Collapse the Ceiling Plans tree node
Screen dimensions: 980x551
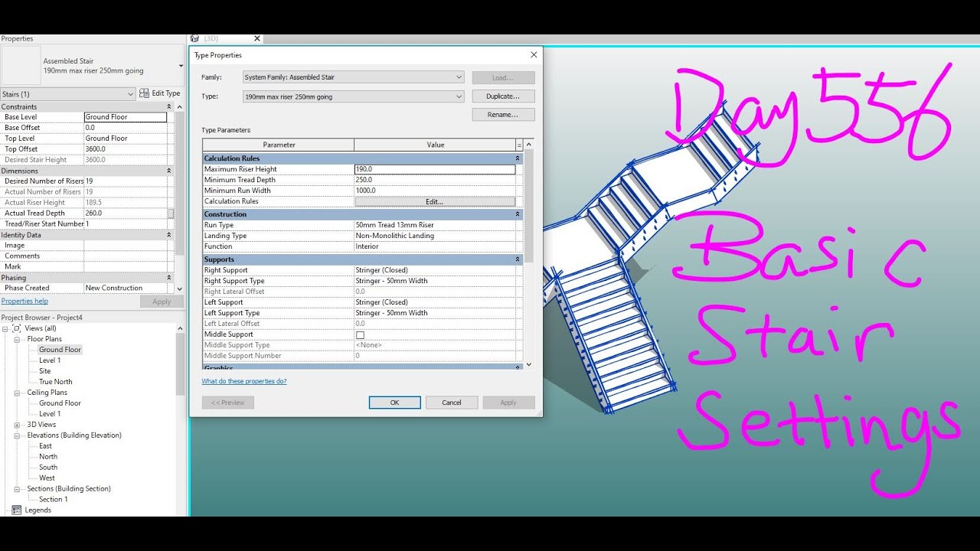tap(17, 393)
